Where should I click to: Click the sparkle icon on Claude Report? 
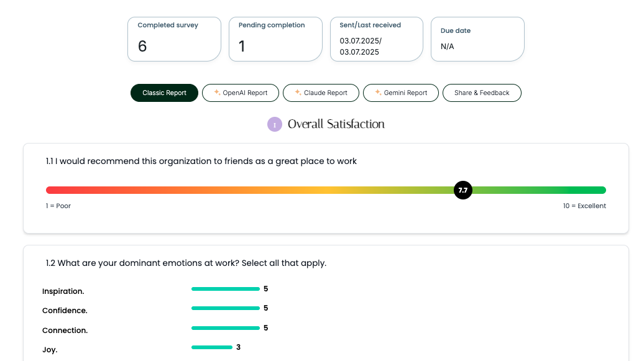pyautogui.click(x=298, y=93)
